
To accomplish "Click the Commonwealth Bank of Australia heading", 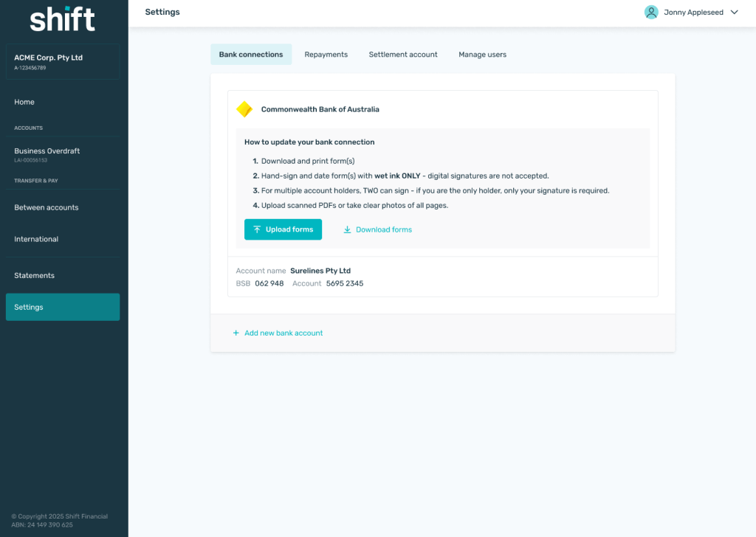I will click(x=320, y=109).
